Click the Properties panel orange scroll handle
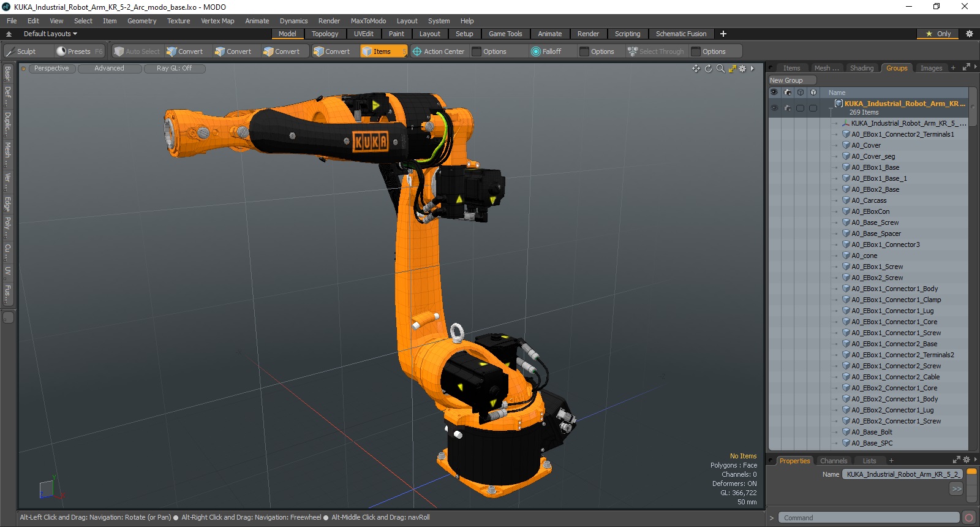 (x=971, y=472)
